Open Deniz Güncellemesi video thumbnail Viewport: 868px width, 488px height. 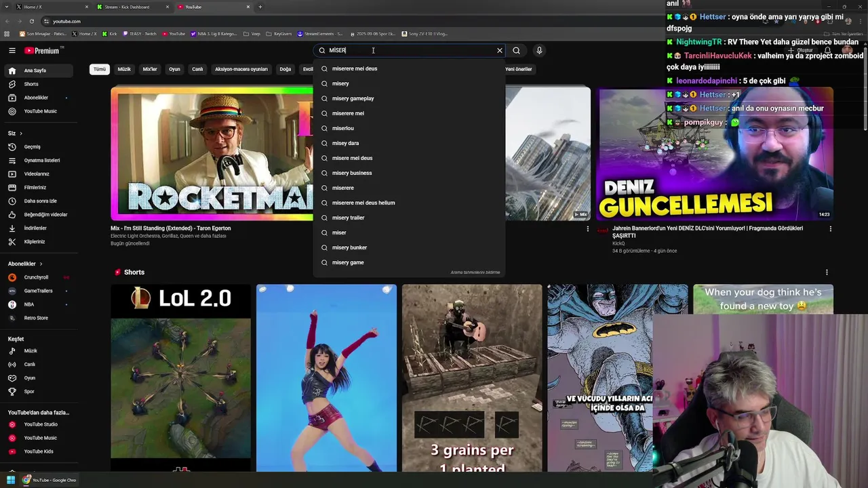point(715,154)
